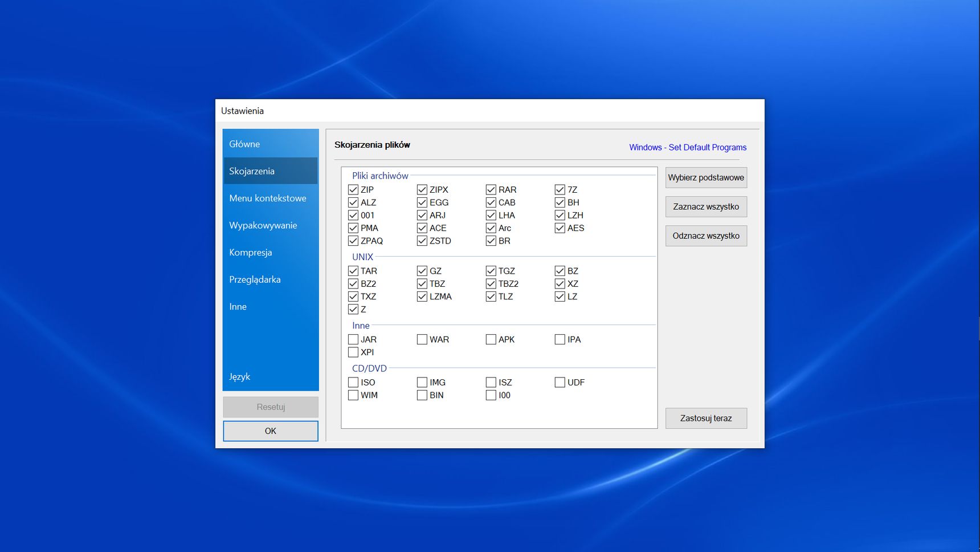Uncheck the ZIP association checkbox

(353, 189)
